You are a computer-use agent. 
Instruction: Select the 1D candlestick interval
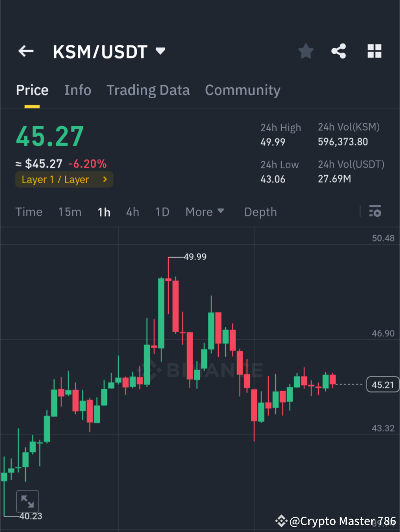(x=162, y=212)
